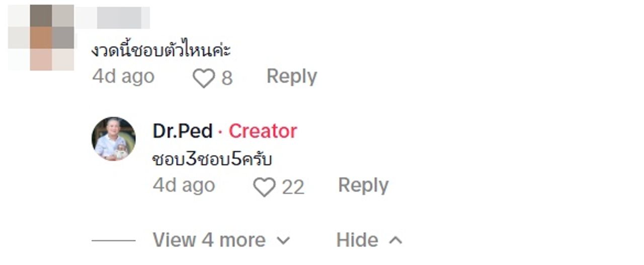Reply to the top-level comment
The width and height of the screenshot is (644, 265).
(x=292, y=76)
